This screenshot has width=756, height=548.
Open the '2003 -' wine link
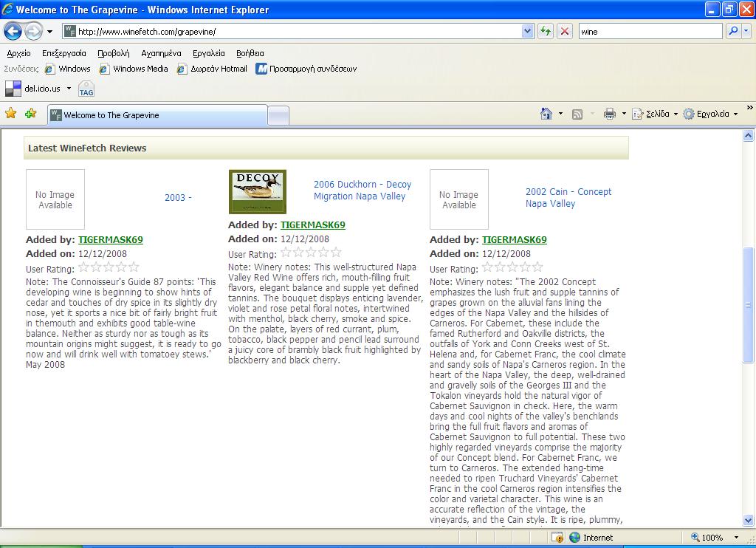(x=178, y=198)
